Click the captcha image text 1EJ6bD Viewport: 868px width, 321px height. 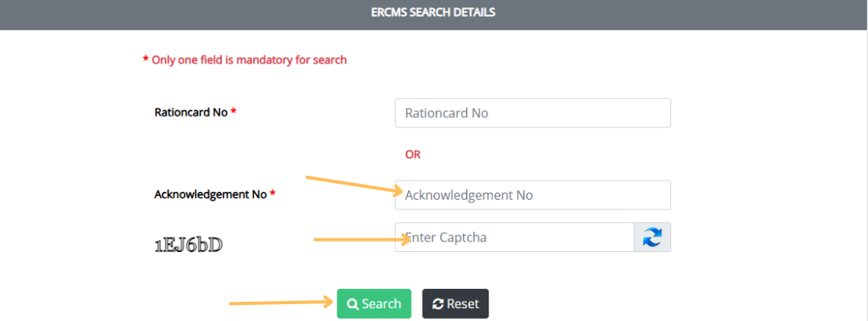point(188,245)
